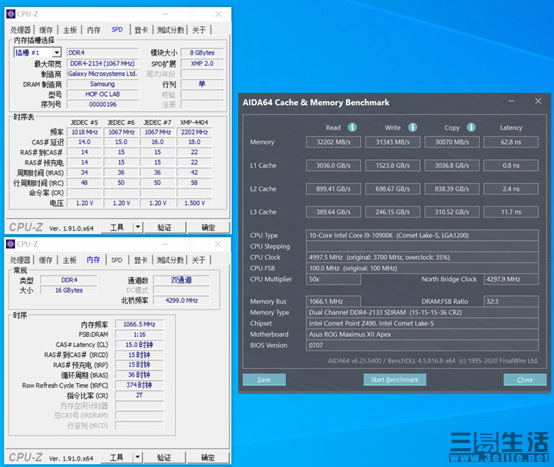Image resolution: width=554 pixels, height=467 pixels.
Task: Click XMP-4404 frequency 2202 MHz cell
Action: [194, 132]
